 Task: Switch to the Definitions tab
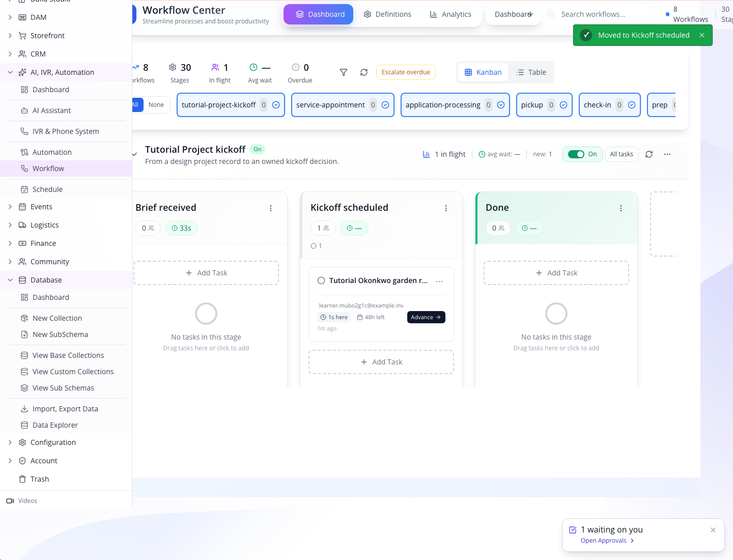pos(388,14)
